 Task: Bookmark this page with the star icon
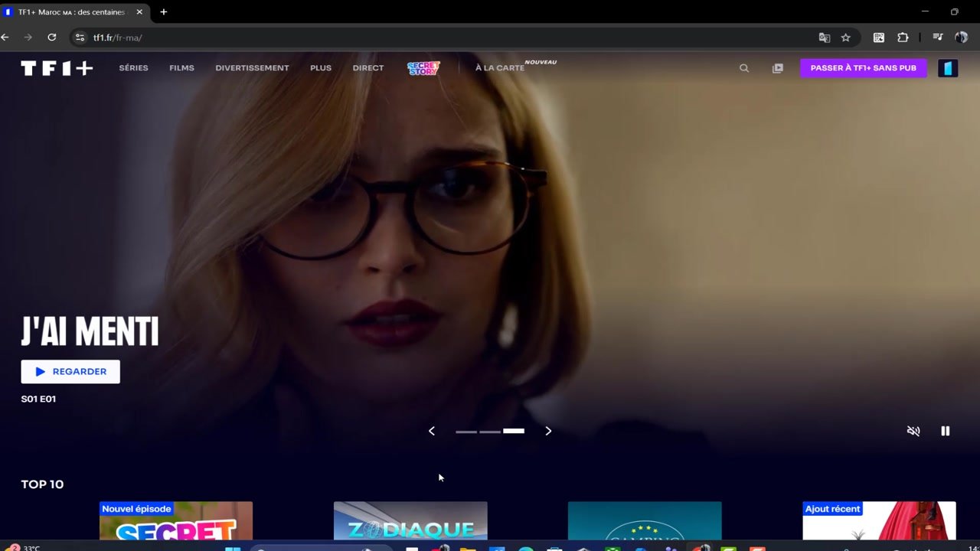pos(845,37)
